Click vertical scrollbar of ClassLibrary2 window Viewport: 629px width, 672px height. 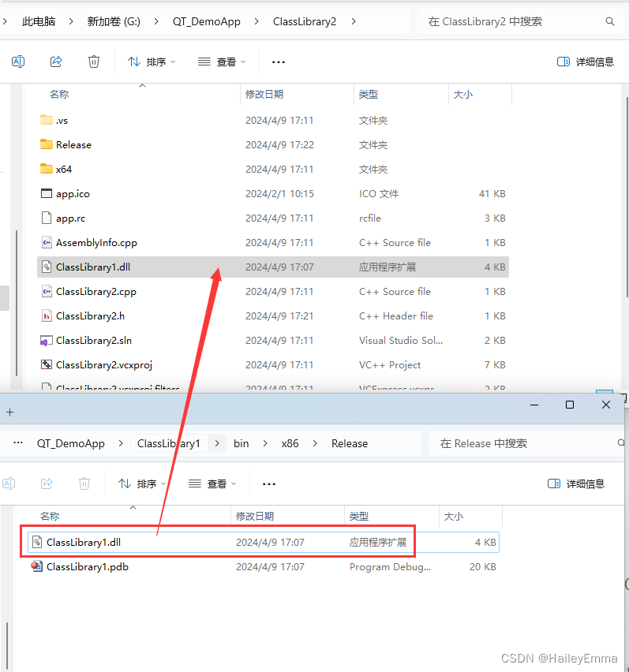(x=627, y=197)
